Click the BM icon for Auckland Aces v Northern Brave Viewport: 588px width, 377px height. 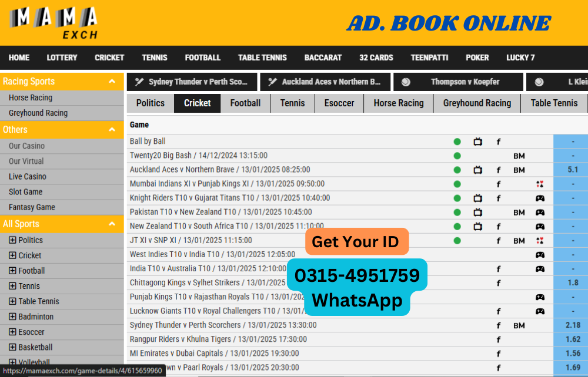(x=519, y=170)
